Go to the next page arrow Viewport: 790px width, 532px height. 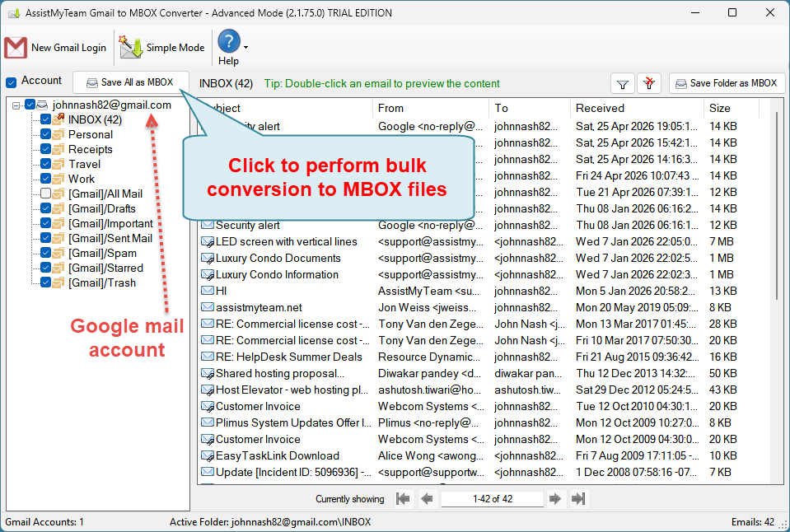555,498
